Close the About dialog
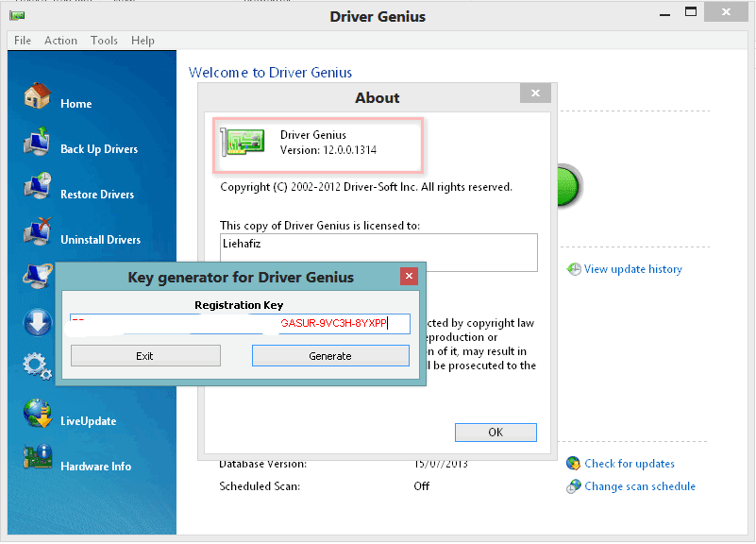 (x=535, y=93)
